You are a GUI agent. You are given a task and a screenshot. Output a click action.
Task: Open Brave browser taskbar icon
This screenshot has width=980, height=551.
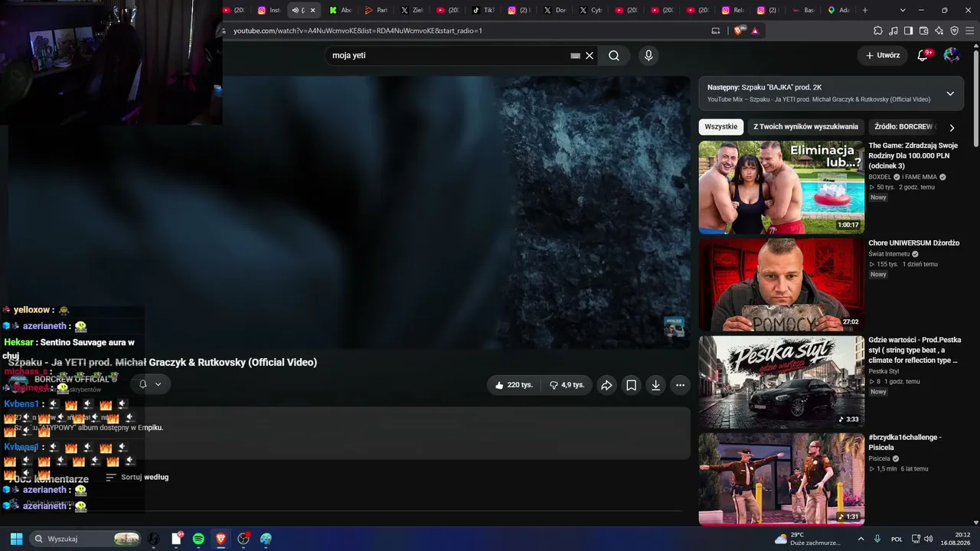pos(220,539)
